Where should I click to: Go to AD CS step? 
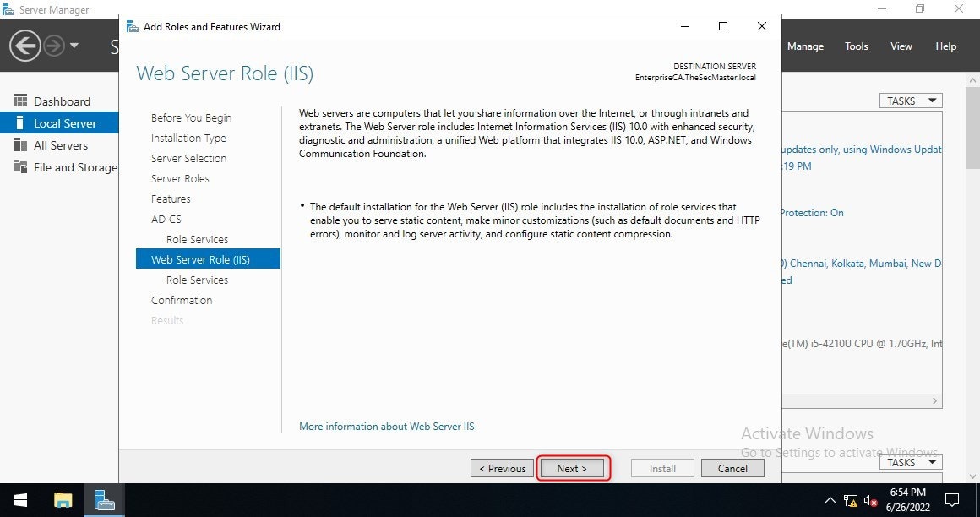tap(166, 219)
